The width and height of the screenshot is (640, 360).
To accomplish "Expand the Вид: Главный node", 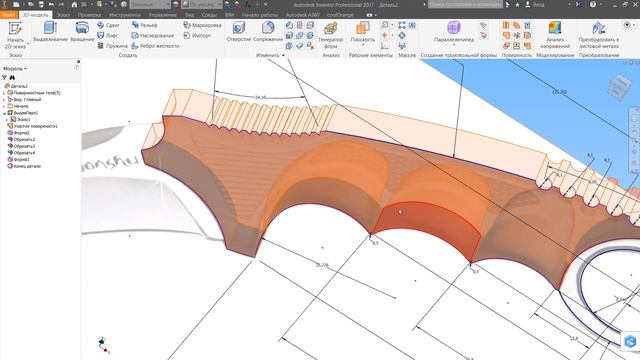I will pyautogui.click(x=4, y=100).
